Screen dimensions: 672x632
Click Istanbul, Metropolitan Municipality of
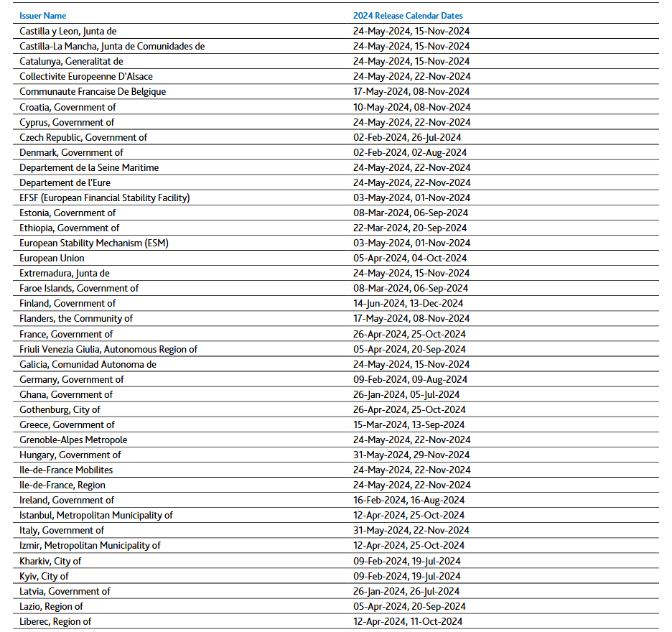(96, 515)
